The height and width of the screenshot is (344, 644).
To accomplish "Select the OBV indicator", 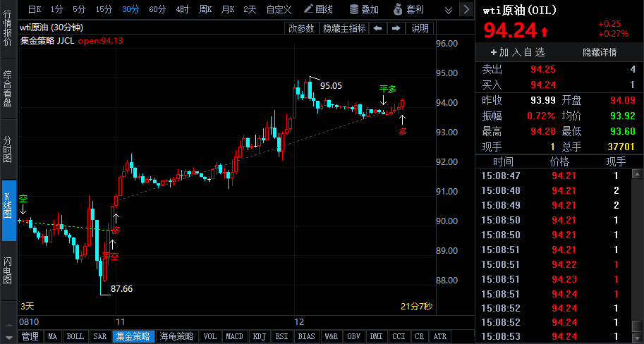I will 353,336.
